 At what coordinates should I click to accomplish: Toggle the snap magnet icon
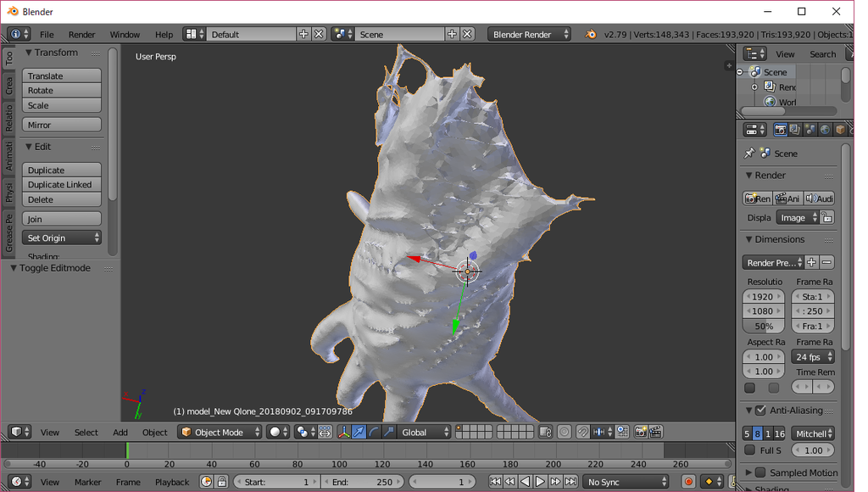582,432
